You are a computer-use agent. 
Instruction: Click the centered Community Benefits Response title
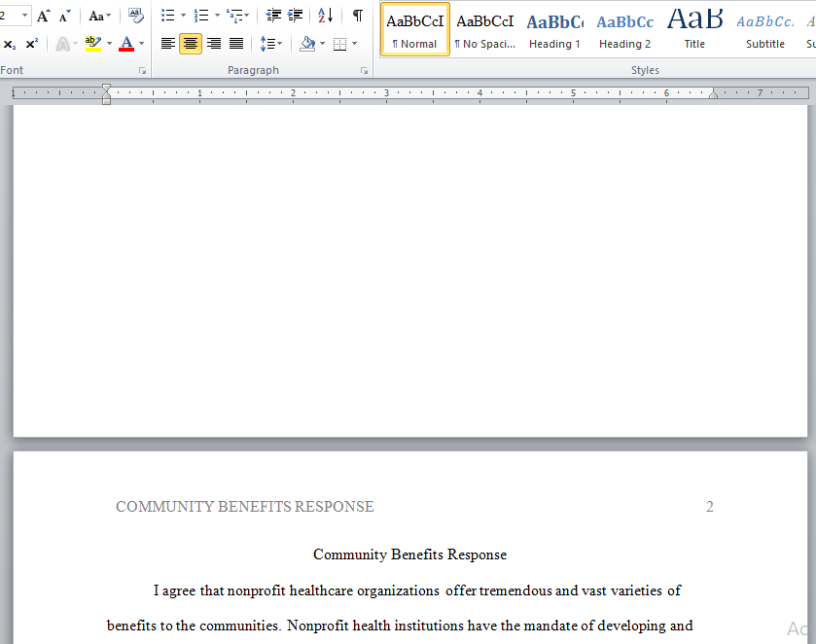click(x=409, y=555)
